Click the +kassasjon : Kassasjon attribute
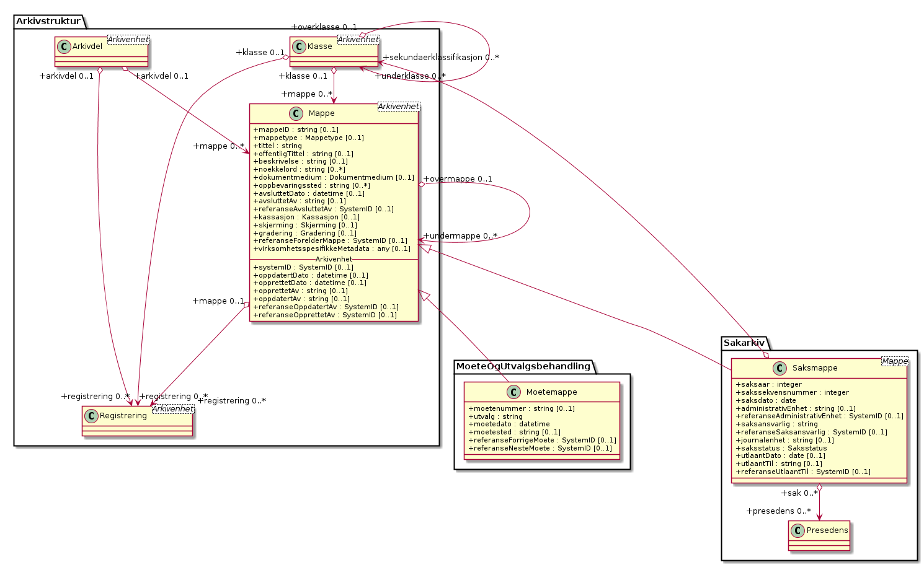Image resolution: width=924 pixels, height=567 pixels. point(306,218)
